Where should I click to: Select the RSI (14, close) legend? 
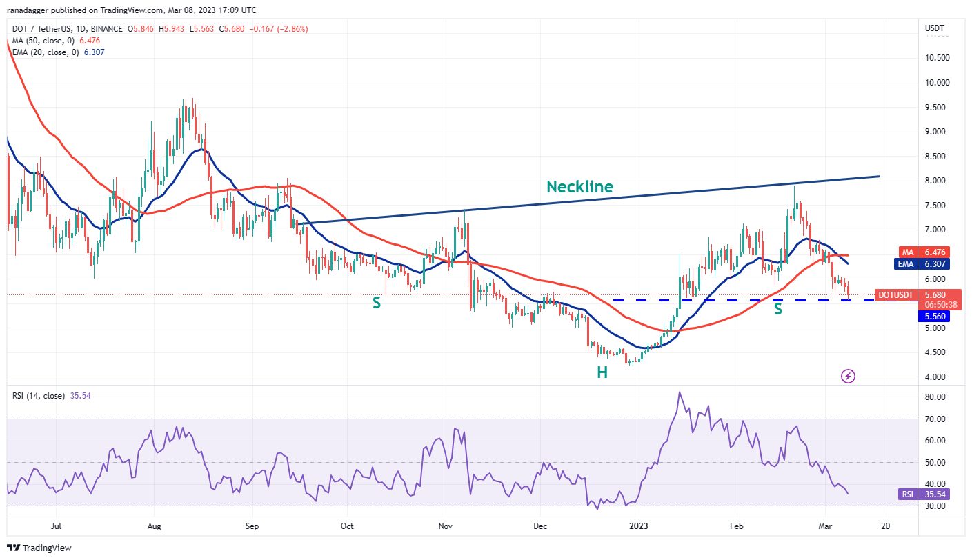[x=39, y=396]
